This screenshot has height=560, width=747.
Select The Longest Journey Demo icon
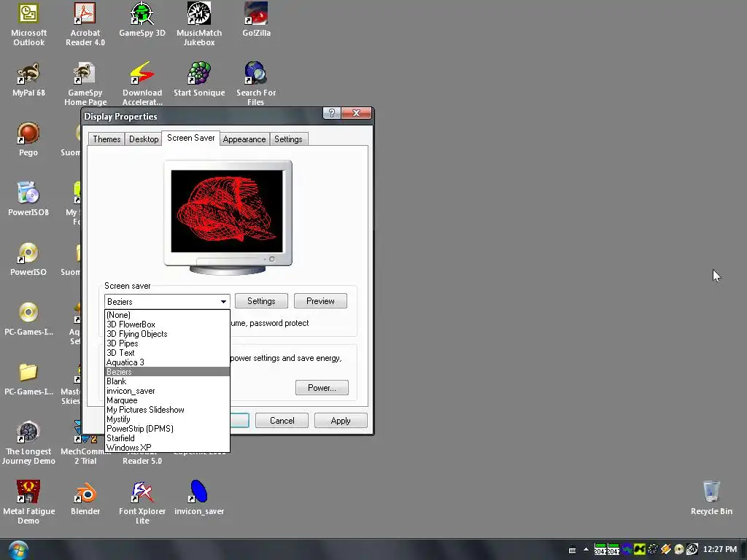pyautogui.click(x=28, y=443)
